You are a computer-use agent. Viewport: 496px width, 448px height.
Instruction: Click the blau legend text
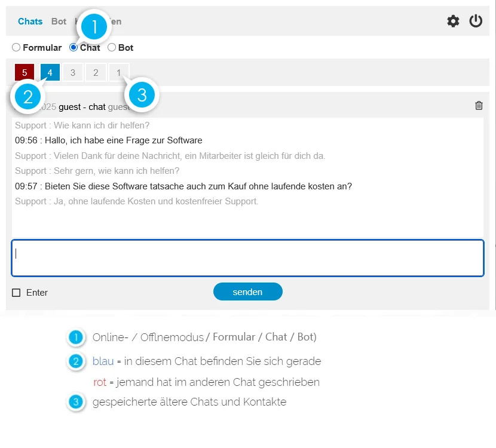tap(103, 361)
